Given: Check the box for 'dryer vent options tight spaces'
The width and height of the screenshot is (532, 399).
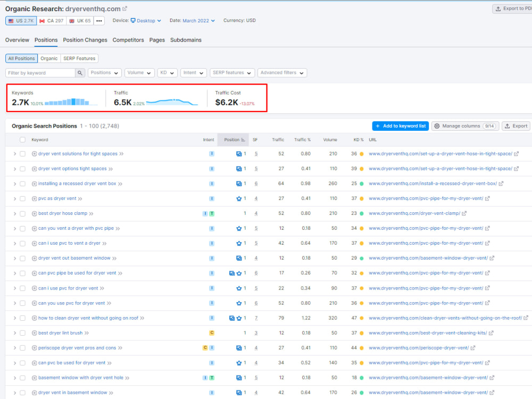Looking at the screenshot, I should click(22, 169).
